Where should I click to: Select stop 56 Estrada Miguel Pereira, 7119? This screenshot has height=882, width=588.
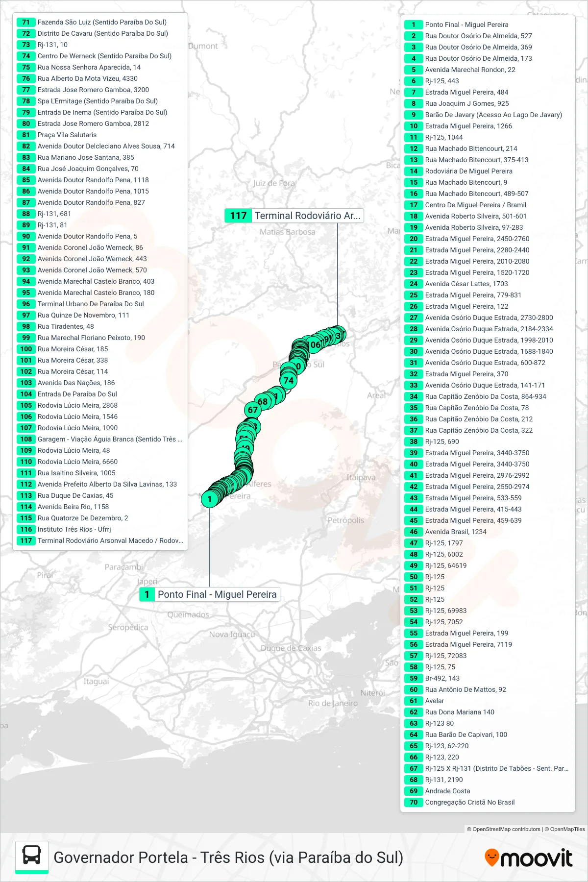[x=488, y=644]
